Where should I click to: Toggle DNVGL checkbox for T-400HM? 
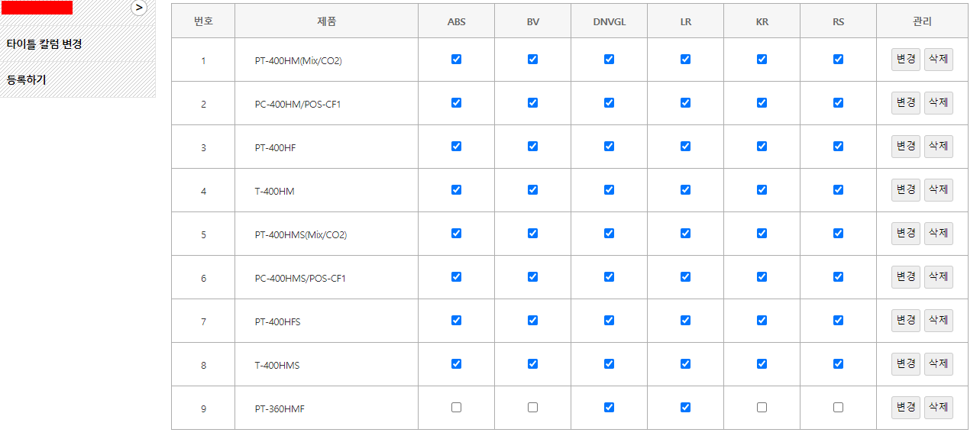(x=609, y=189)
